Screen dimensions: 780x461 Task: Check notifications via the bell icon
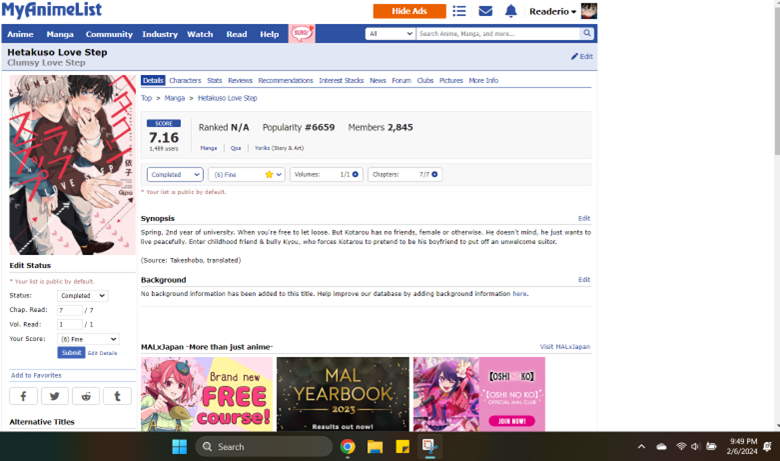click(511, 11)
